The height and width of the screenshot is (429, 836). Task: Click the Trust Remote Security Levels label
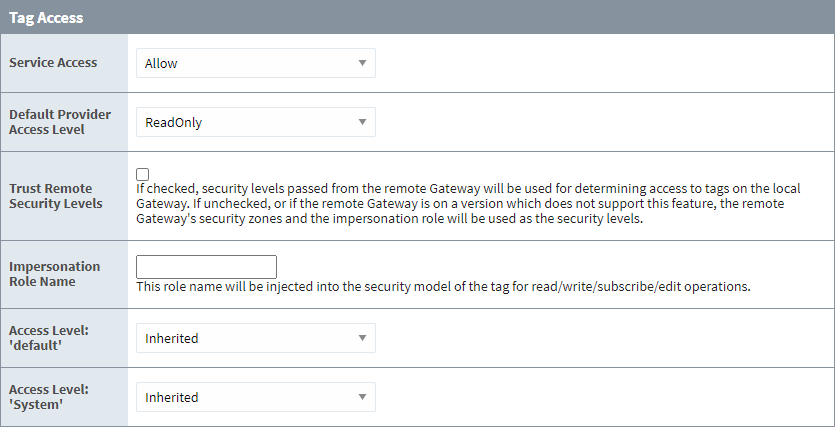[55, 196]
